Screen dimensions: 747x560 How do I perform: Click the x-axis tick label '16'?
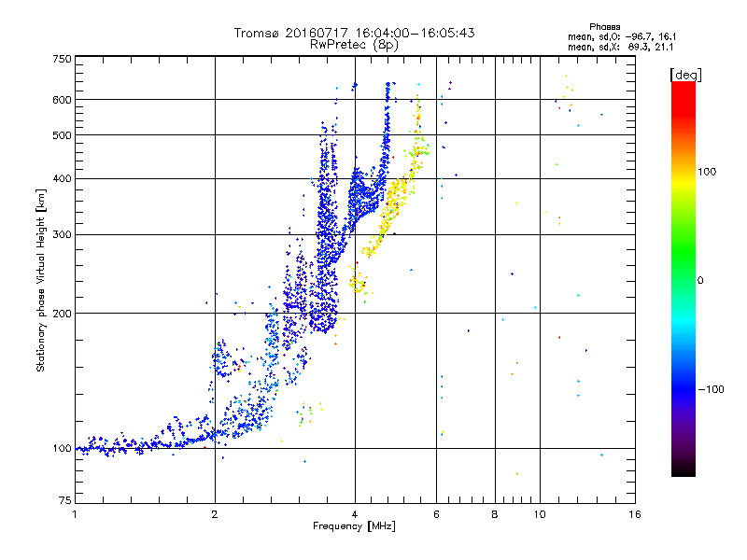coord(635,514)
